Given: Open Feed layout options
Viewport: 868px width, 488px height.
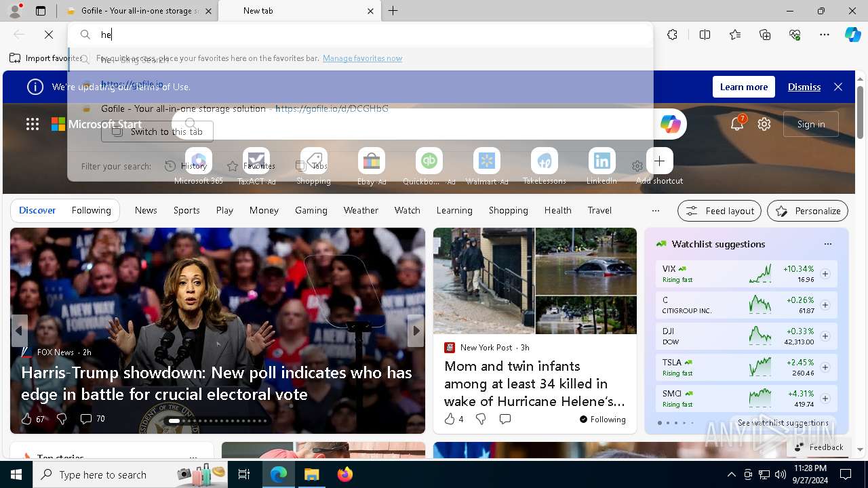Looking at the screenshot, I should (x=719, y=211).
